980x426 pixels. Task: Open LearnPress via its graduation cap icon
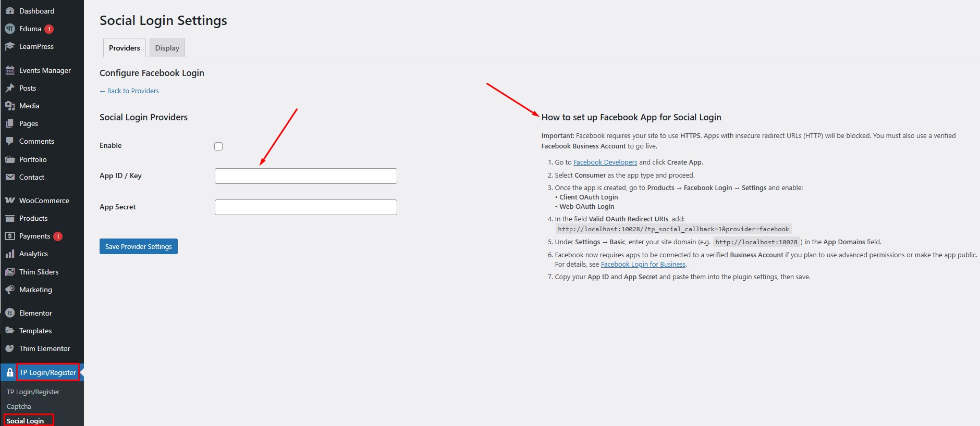pos(10,46)
